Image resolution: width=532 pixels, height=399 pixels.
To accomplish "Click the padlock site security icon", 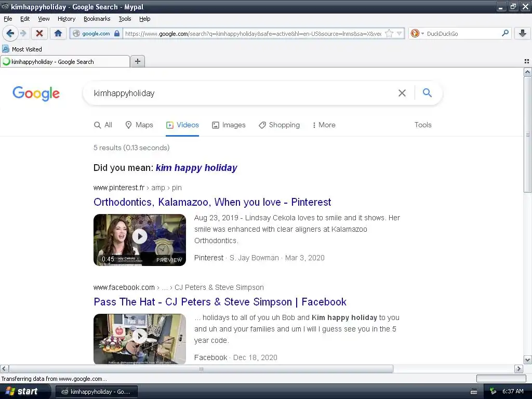I will click(117, 33).
